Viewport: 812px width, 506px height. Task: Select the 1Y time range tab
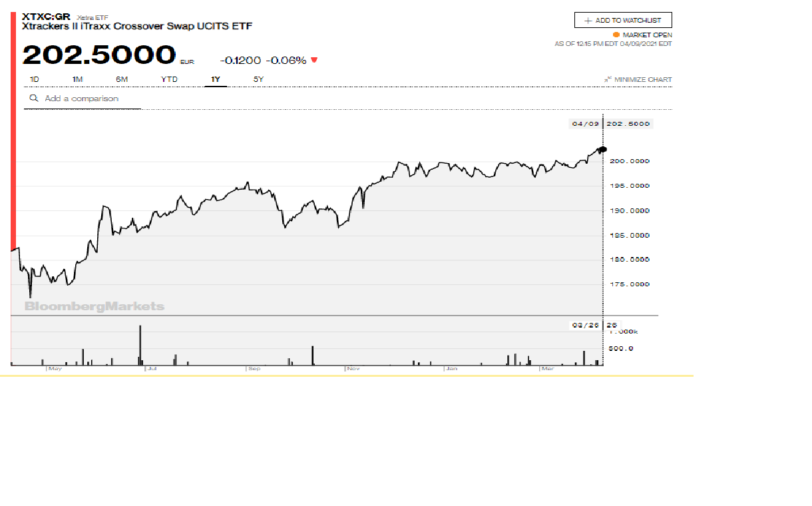(x=216, y=79)
